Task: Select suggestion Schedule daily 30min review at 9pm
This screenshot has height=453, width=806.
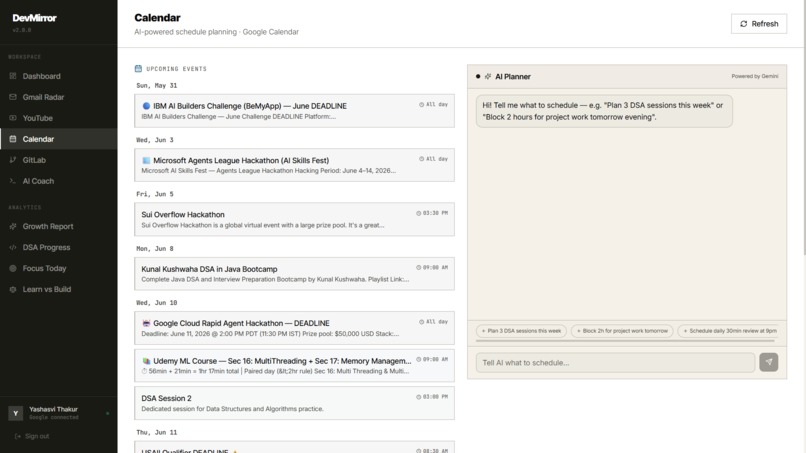Action: (730, 331)
